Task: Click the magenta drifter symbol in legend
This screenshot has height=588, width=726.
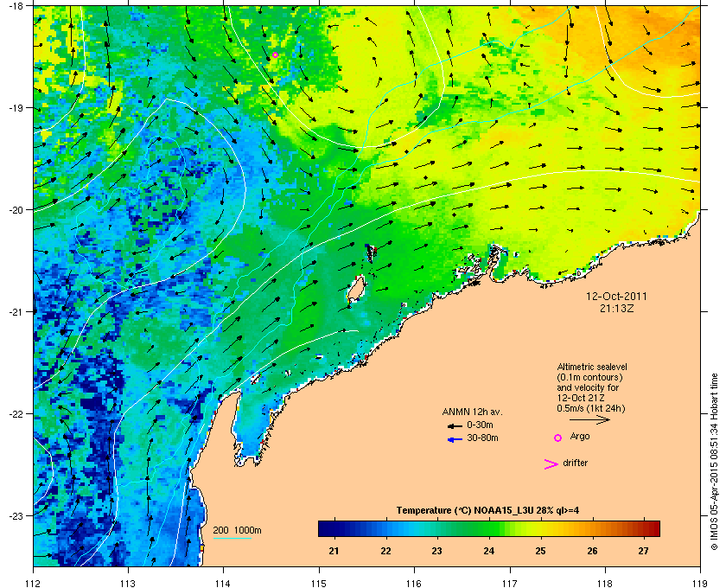Action: pos(551,464)
